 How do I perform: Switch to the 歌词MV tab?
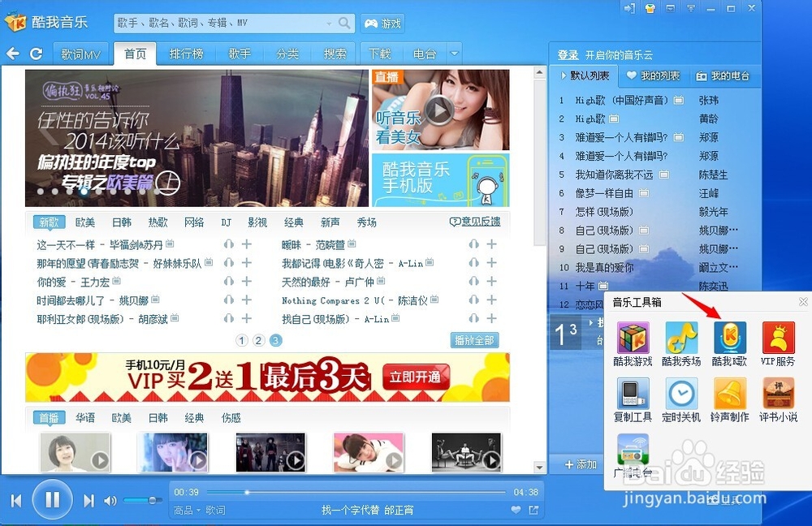pos(80,54)
